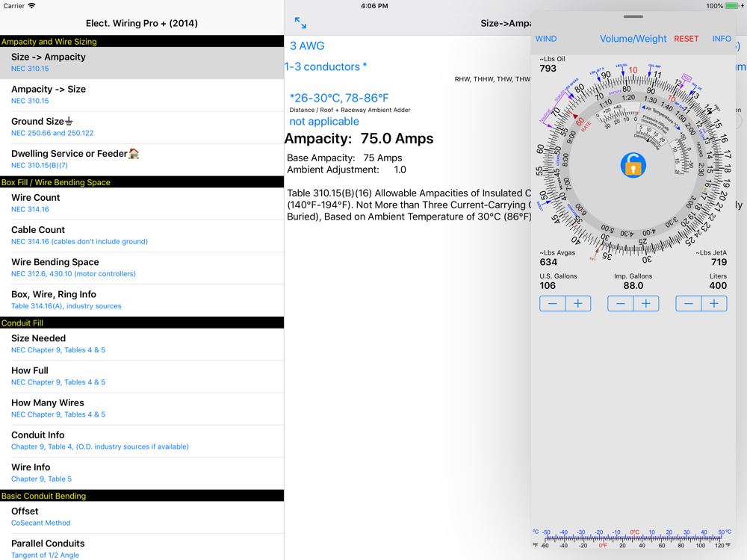
Task: Change ambient temperature 26-30°C setting
Action: (339, 98)
